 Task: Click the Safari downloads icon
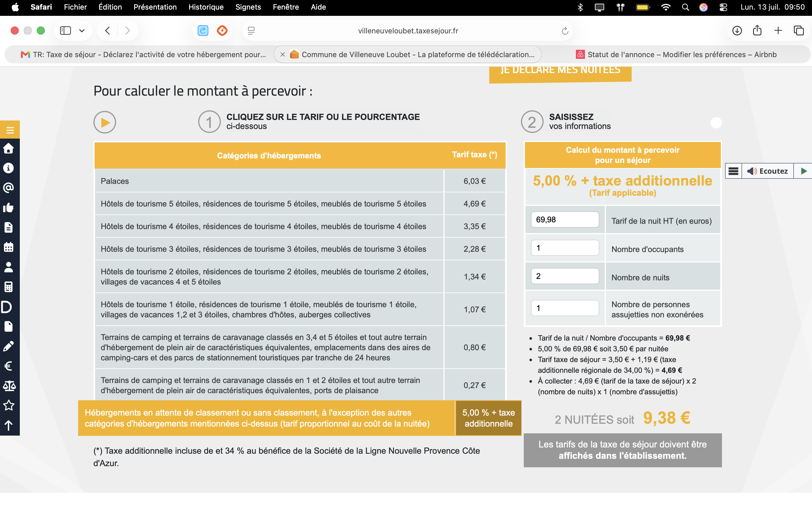coord(737,31)
